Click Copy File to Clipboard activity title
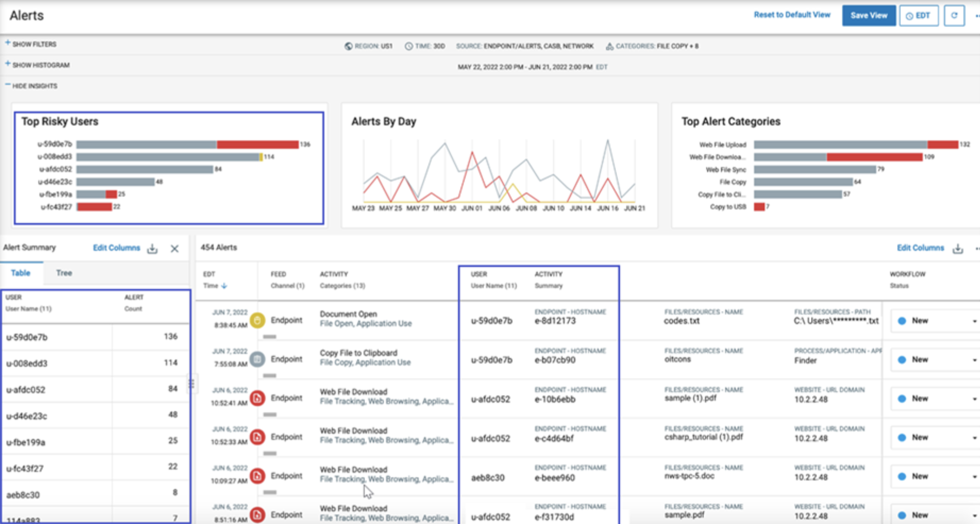This screenshot has height=524, width=980. coord(358,353)
